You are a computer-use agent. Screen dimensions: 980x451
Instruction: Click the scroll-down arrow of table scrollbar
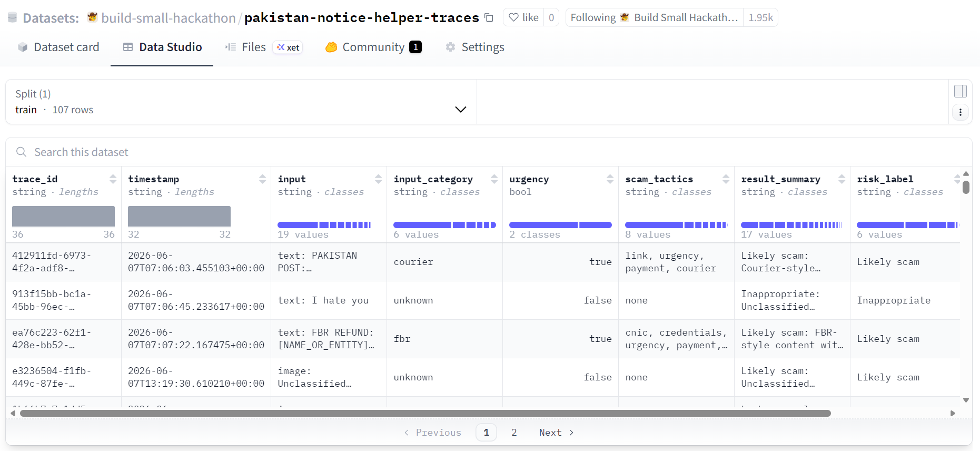pos(966,400)
